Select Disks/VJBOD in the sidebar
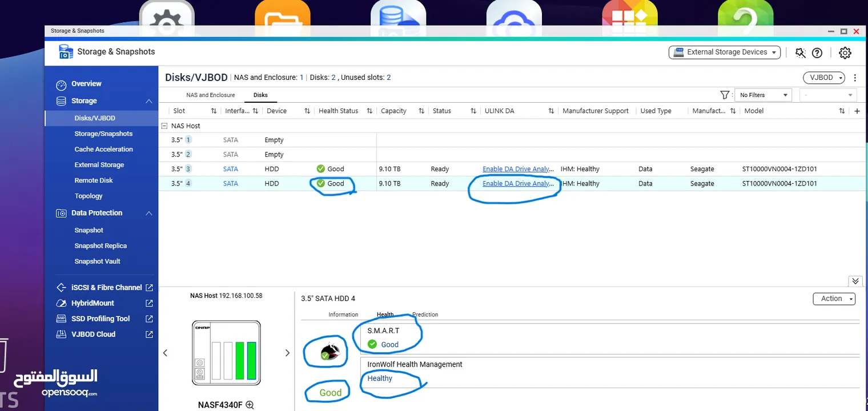The width and height of the screenshot is (868, 411). 95,118
